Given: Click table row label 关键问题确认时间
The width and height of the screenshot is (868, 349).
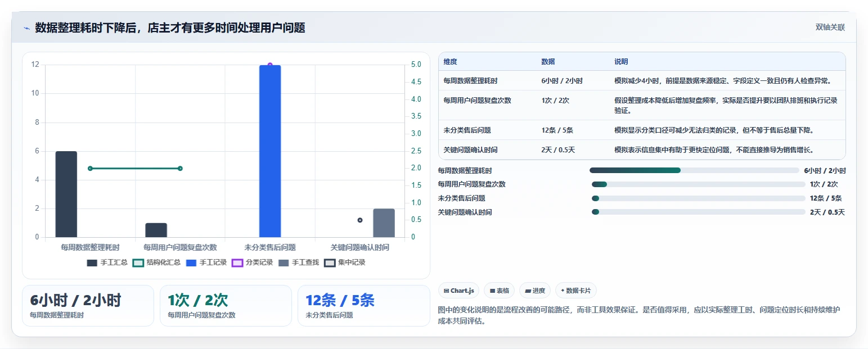Looking at the screenshot, I should pyautogui.click(x=470, y=150).
